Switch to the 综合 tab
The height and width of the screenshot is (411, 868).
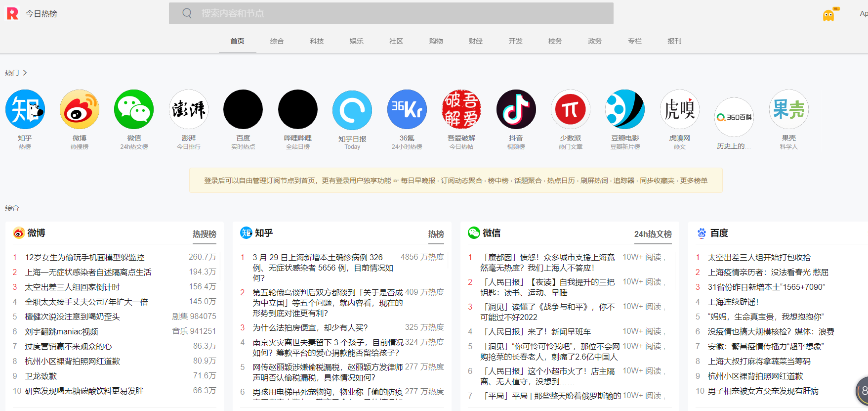(x=277, y=41)
